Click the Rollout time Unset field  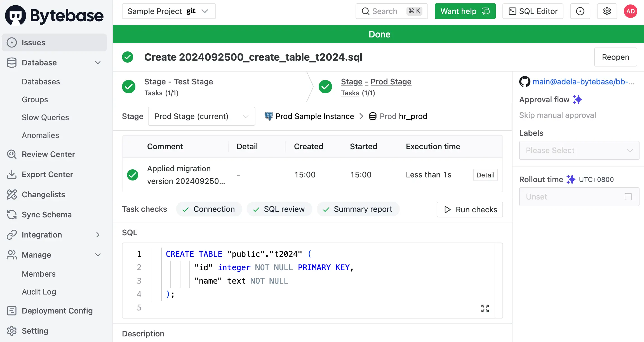point(579,197)
